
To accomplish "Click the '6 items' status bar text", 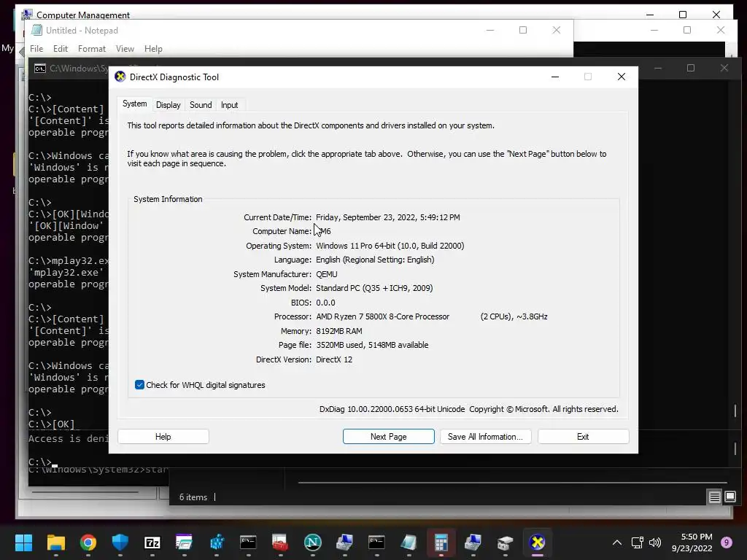I will tap(193, 497).
